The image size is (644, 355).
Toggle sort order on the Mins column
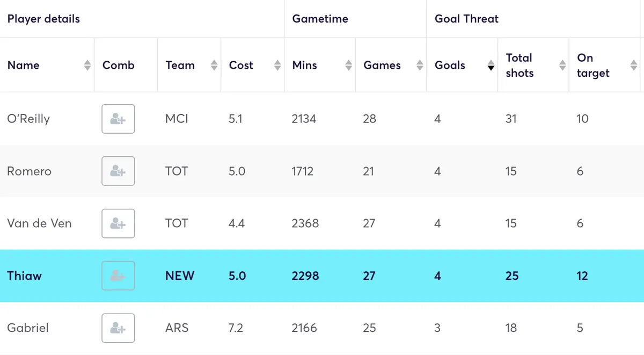348,65
